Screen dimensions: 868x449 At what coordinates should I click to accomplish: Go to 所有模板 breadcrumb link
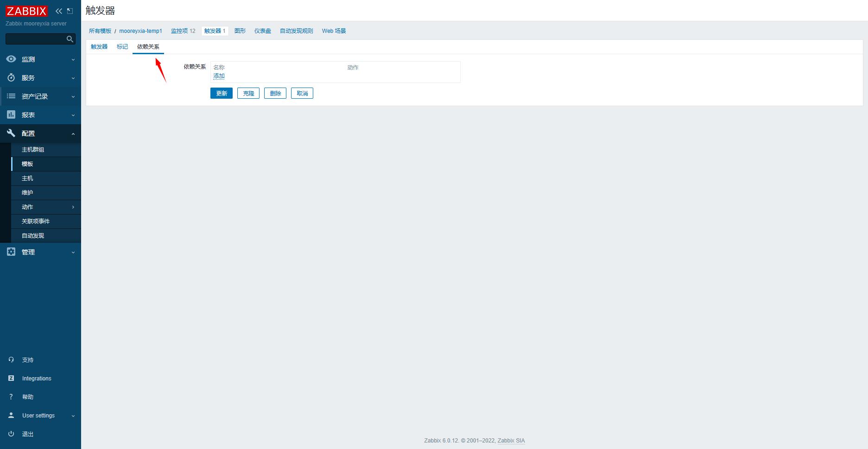[100, 31]
